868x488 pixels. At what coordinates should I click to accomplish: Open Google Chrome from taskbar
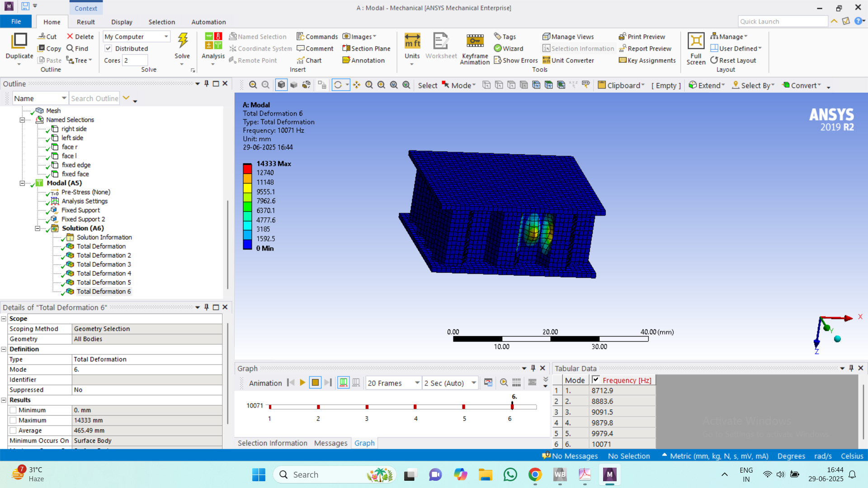535,474
